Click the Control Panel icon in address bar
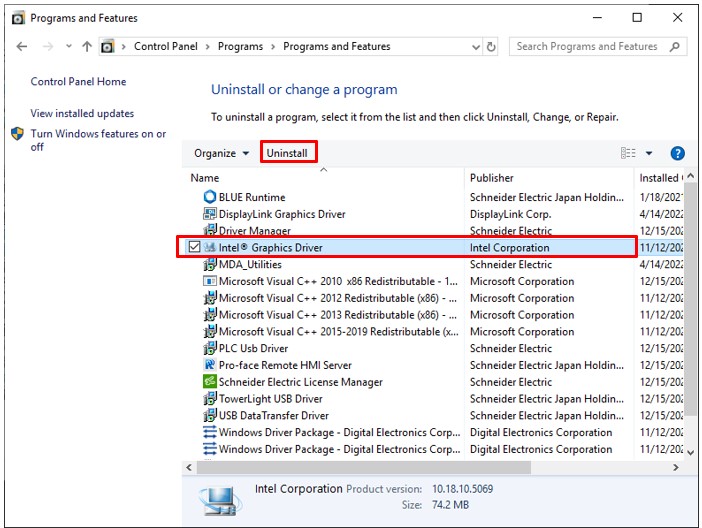Viewport: 702px width, 528px height. (107, 47)
